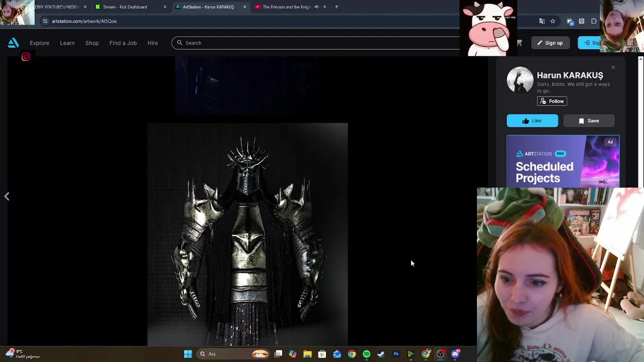Click the site info icon beside the URL
644x362 pixels.
45,21
